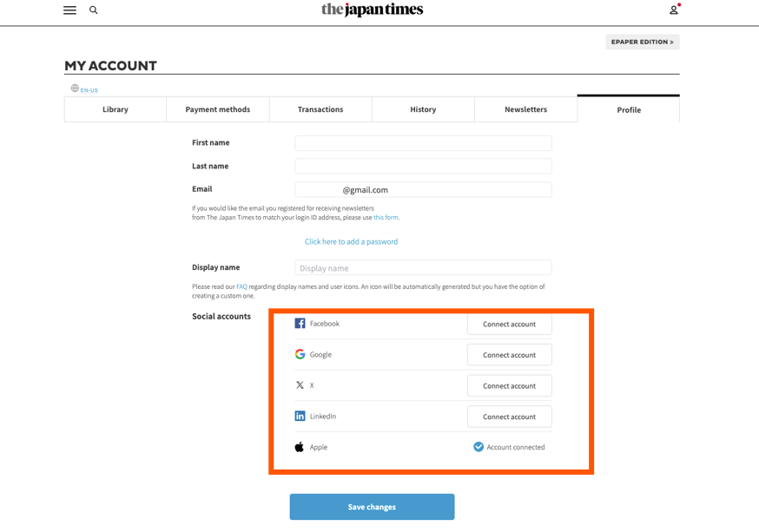
Task: Switch to the Payment methods tab
Action: [218, 109]
